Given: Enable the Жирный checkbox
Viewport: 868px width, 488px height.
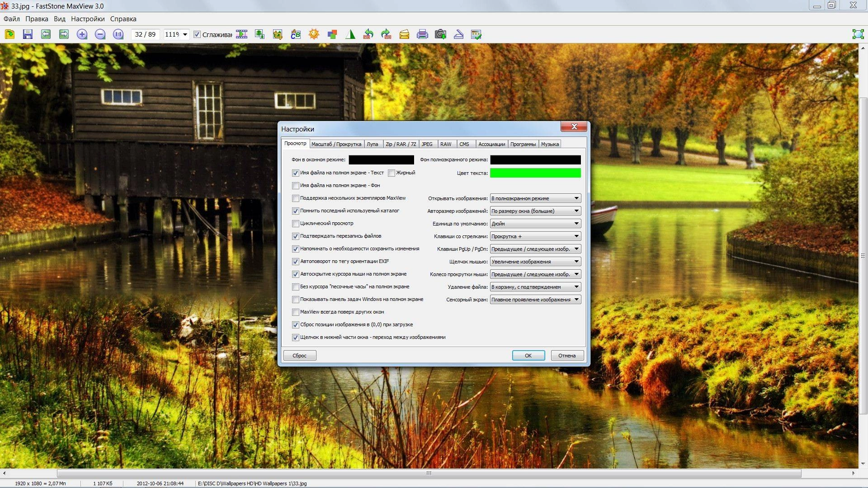Looking at the screenshot, I should (392, 173).
